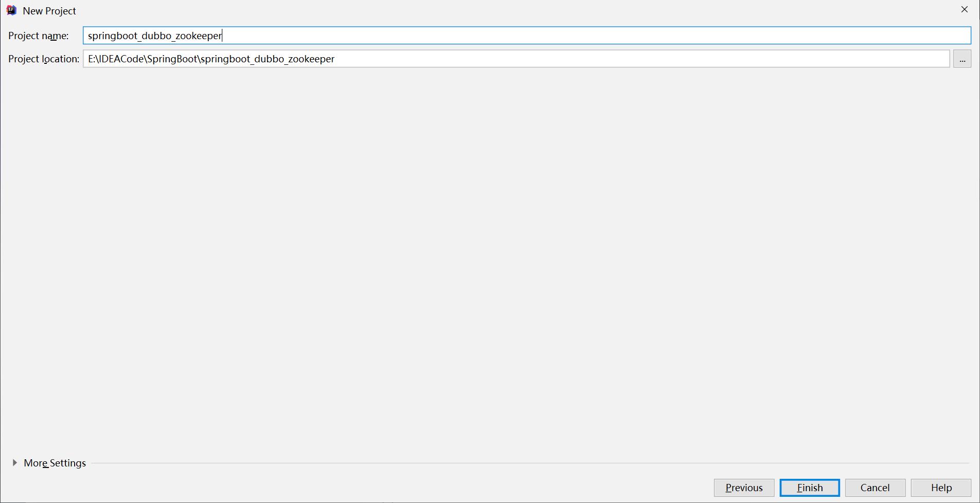The height and width of the screenshot is (503, 980).
Task: Click the Project name input field
Action: 527,36
